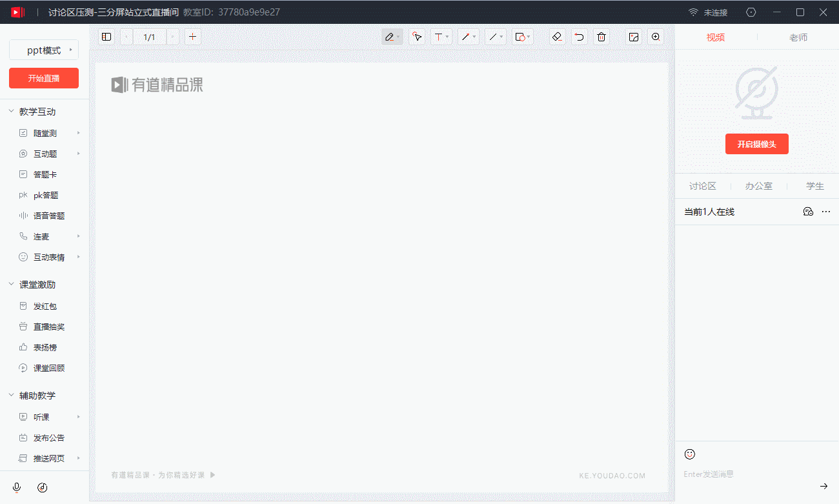
Task: Expand the 互动题 submenu arrow
Action: coord(79,154)
